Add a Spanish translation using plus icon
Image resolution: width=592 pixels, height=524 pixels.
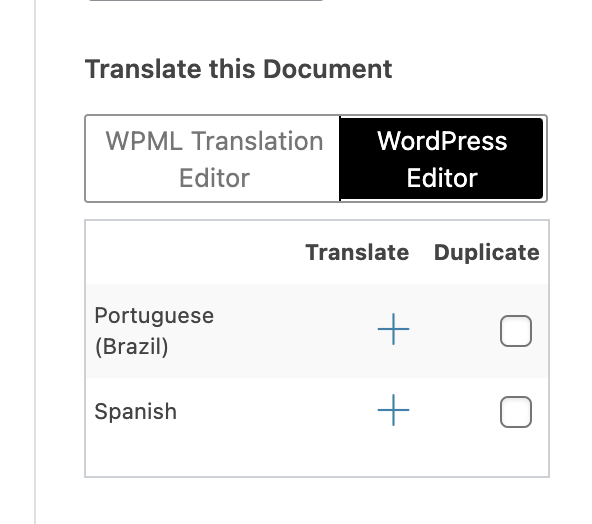[x=393, y=410]
